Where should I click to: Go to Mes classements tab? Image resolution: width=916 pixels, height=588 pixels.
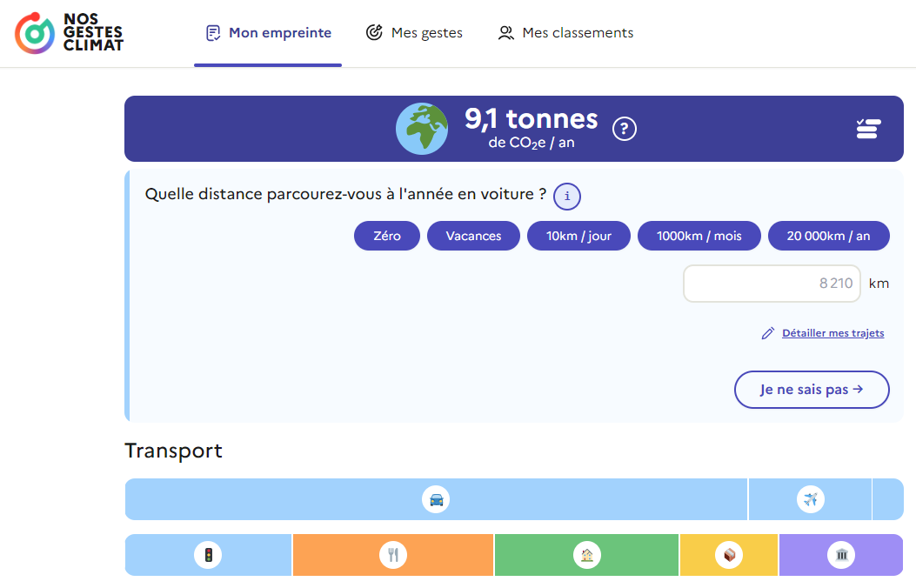(565, 33)
